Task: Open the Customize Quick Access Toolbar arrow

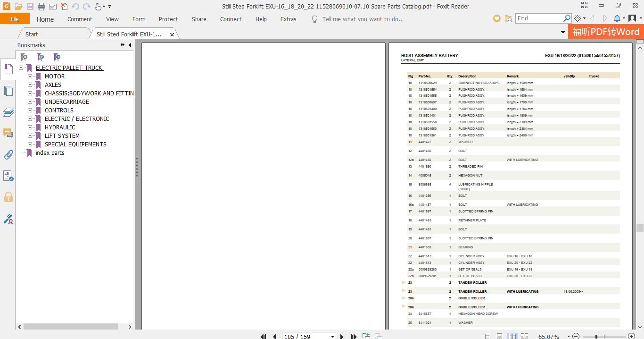Action: tap(110, 7)
